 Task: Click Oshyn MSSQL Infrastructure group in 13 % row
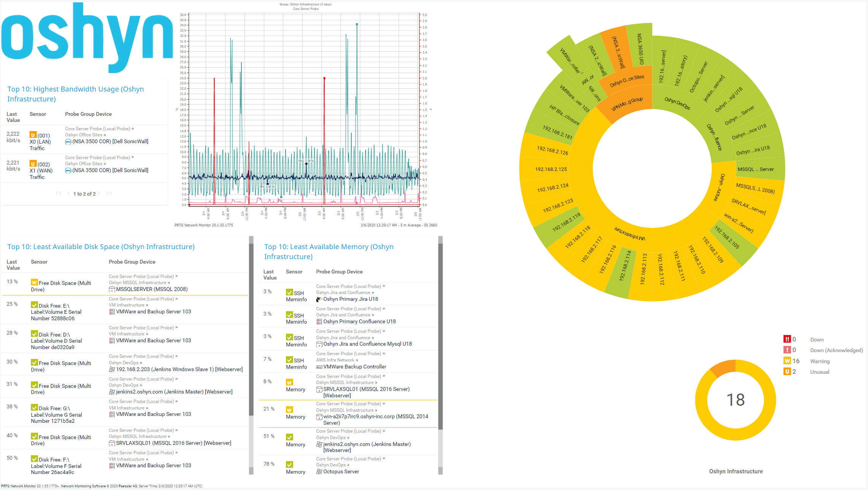click(138, 283)
